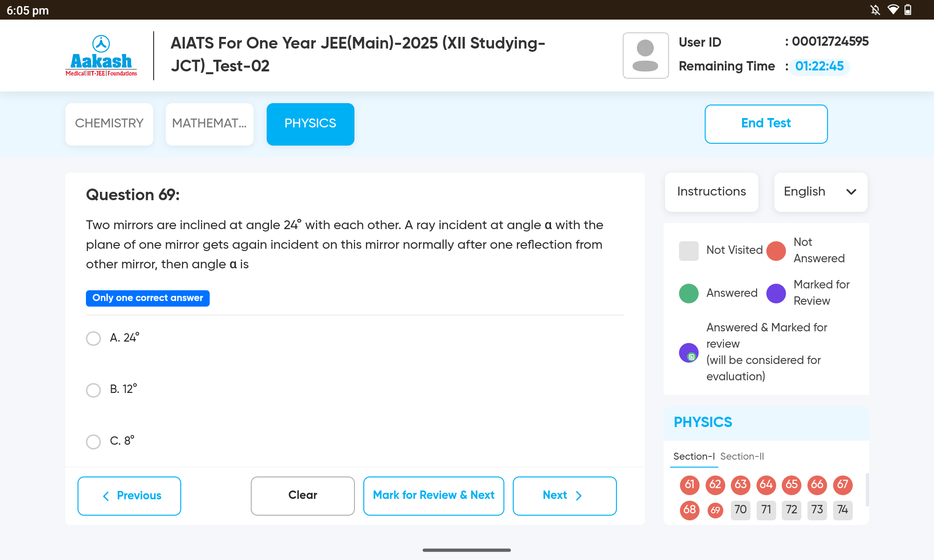Open question 62 in the palette
Screen dimensions: 934x560
click(715, 484)
